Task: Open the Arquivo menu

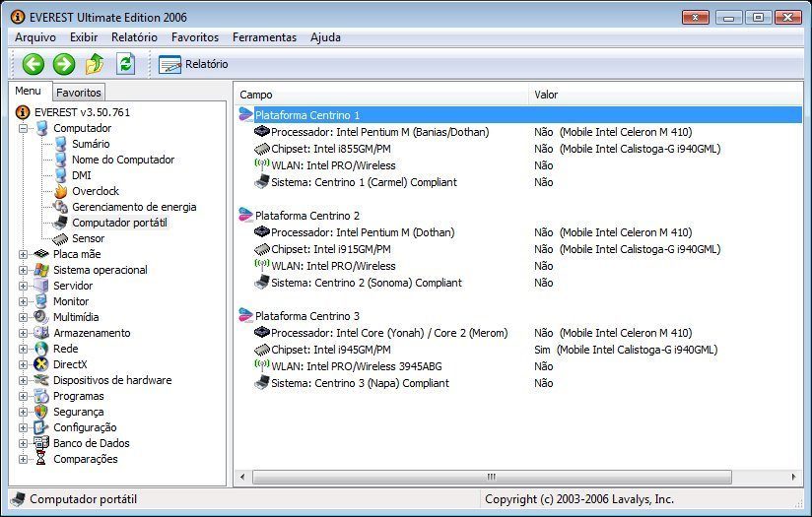Action: pyautogui.click(x=35, y=37)
